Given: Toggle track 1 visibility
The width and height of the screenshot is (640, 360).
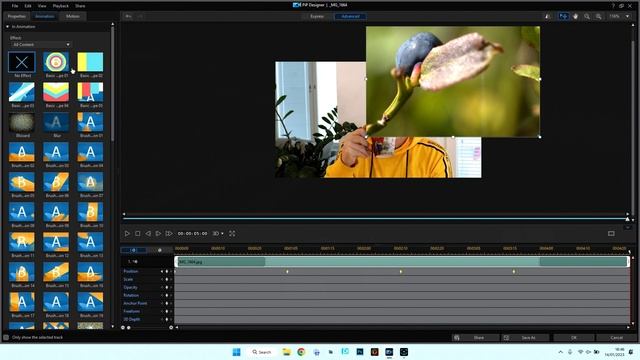Looking at the screenshot, I should click(136, 262).
